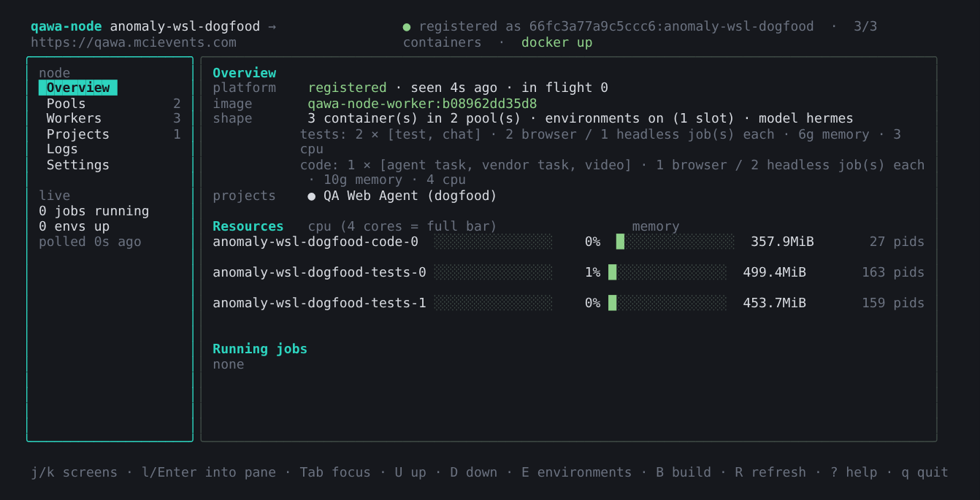Open the Settings screen

pos(78,165)
